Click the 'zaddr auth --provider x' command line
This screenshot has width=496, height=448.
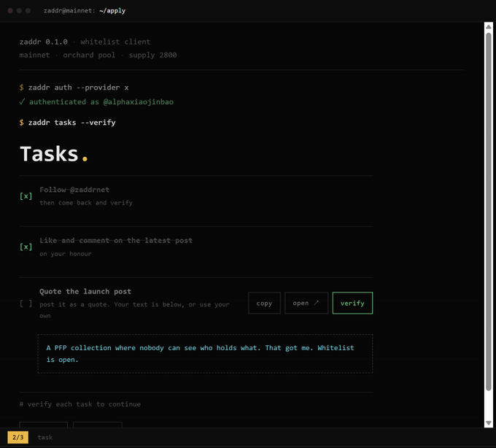click(74, 88)
